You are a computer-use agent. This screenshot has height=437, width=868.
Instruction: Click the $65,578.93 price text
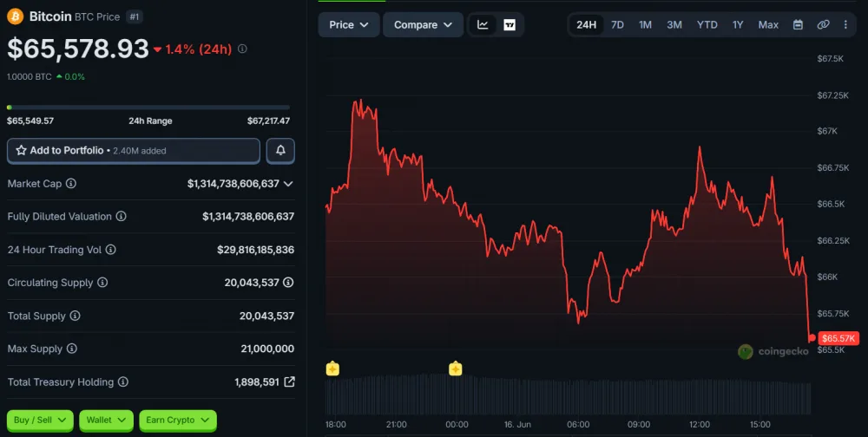point(78,49)
